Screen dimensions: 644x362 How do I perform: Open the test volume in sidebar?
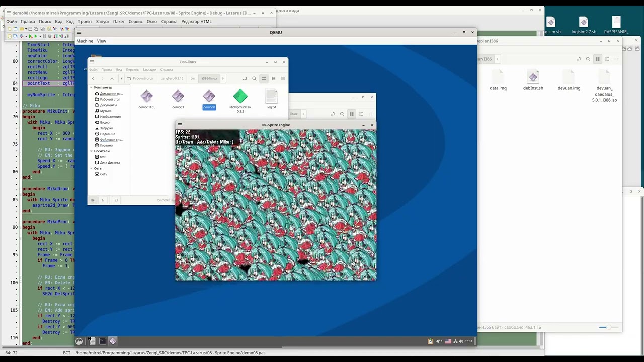(101, 157)
